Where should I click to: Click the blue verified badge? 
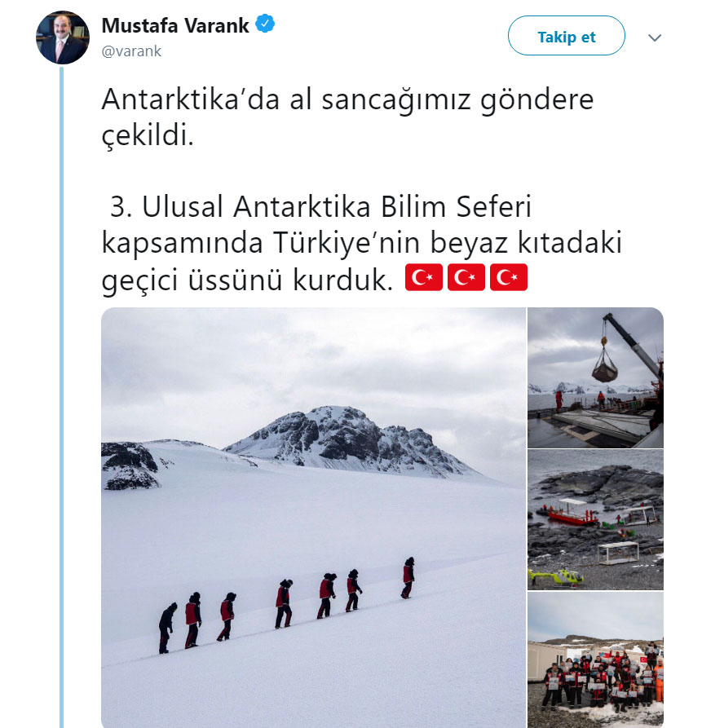pos(265,24)
